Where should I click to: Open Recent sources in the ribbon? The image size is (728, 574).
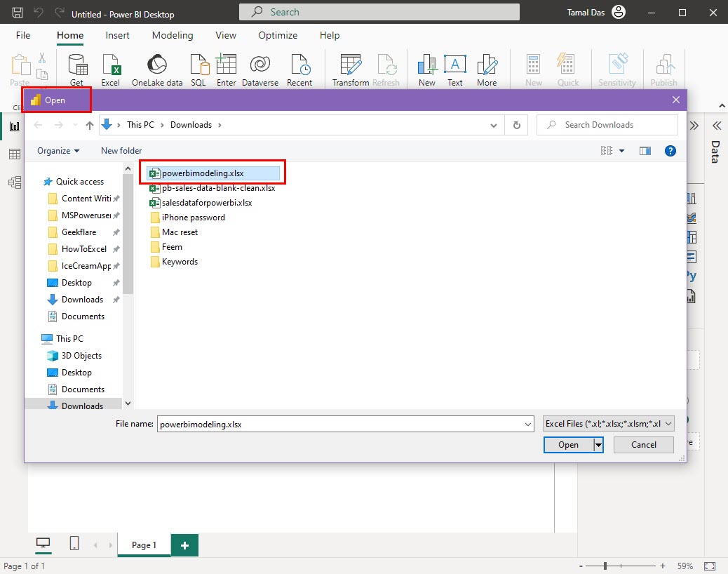299,69
